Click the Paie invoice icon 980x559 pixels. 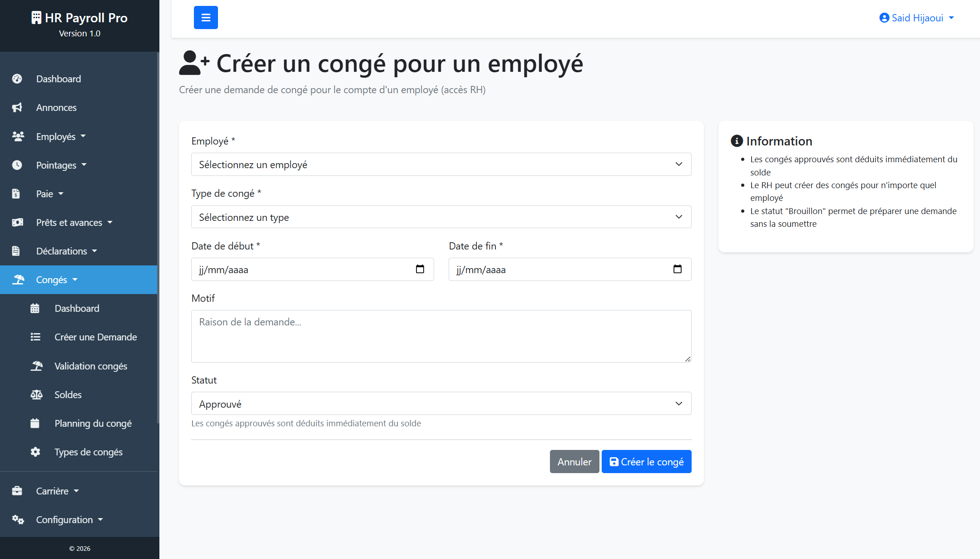pyautogui.click(x=16, y=194)
